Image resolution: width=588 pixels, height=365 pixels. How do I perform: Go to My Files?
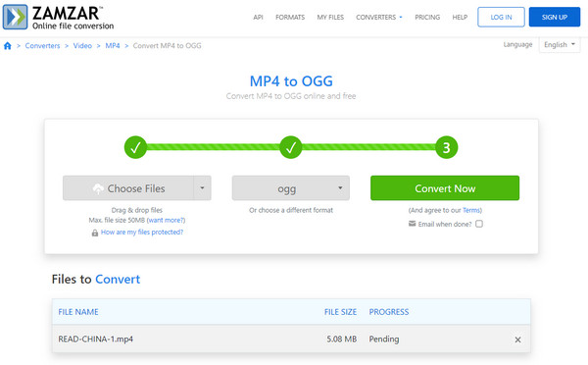pyautogui.click(x=330, y=18)
